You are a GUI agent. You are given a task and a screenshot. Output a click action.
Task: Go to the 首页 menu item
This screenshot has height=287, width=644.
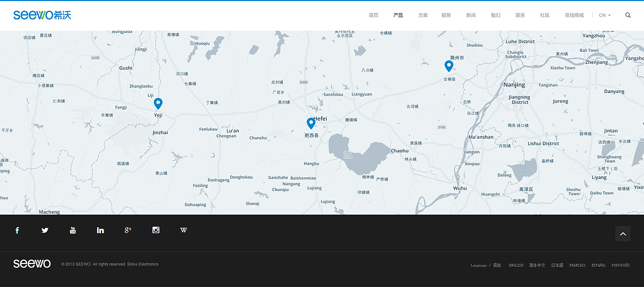(x=373, y=15)
